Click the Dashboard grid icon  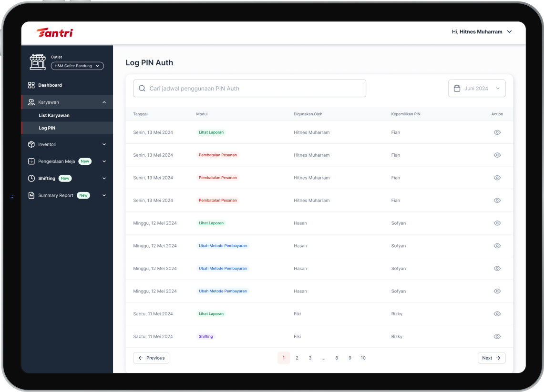pyautogui.click(x=31, y=85)
